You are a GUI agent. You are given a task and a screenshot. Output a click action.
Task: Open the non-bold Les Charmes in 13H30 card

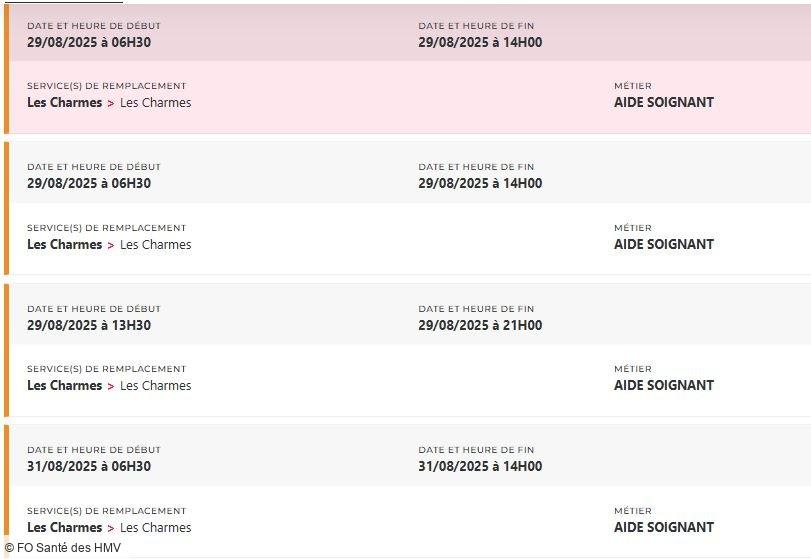pos(155,386)
